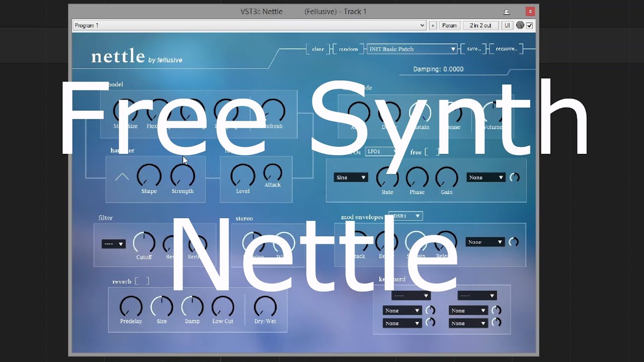Image resolution: width=644 pixels, height=362 pixels.
Task: Click the Param button in host bar
Action: (449, 25)
